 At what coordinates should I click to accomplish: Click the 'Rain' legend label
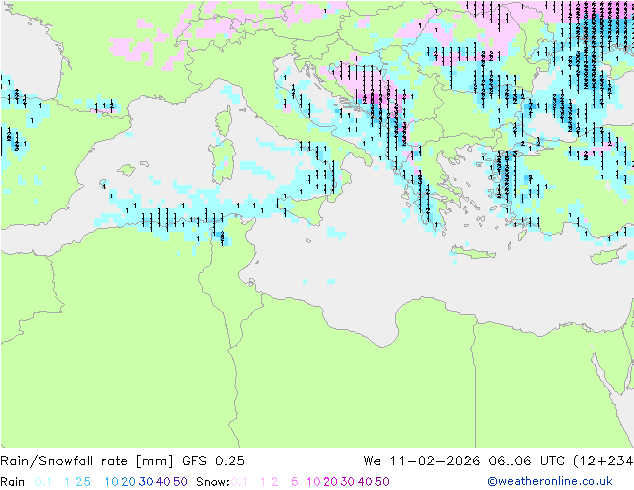click(x=13, y=482)
